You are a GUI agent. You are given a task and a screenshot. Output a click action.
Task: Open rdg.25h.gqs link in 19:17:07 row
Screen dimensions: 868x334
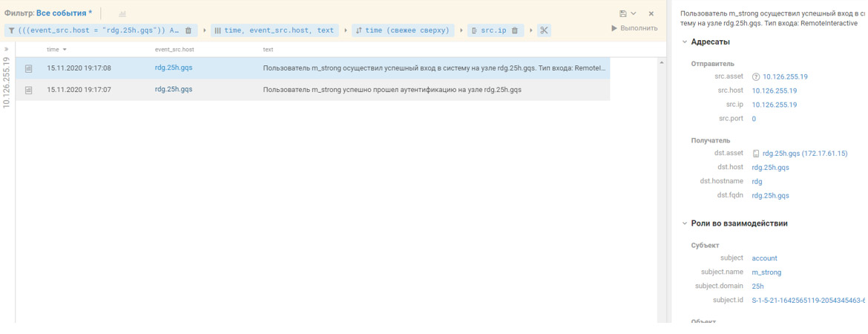point(174,88)
